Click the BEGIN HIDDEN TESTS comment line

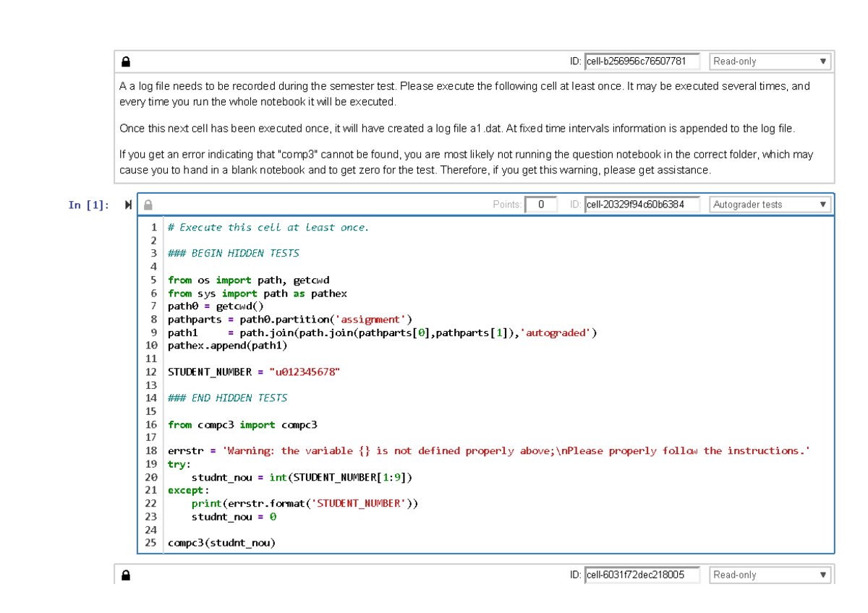click(233, 253)
